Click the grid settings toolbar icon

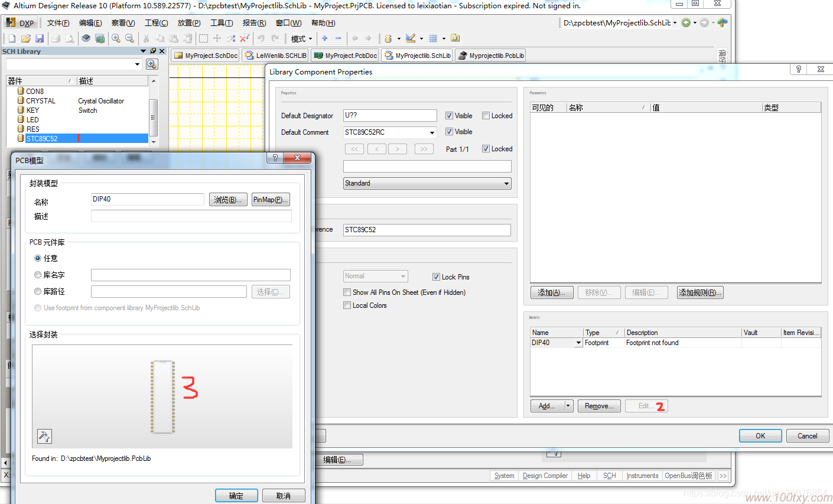[x=433, y=38]
